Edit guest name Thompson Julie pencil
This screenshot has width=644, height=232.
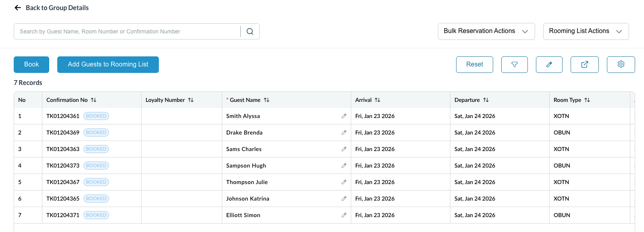344,182
